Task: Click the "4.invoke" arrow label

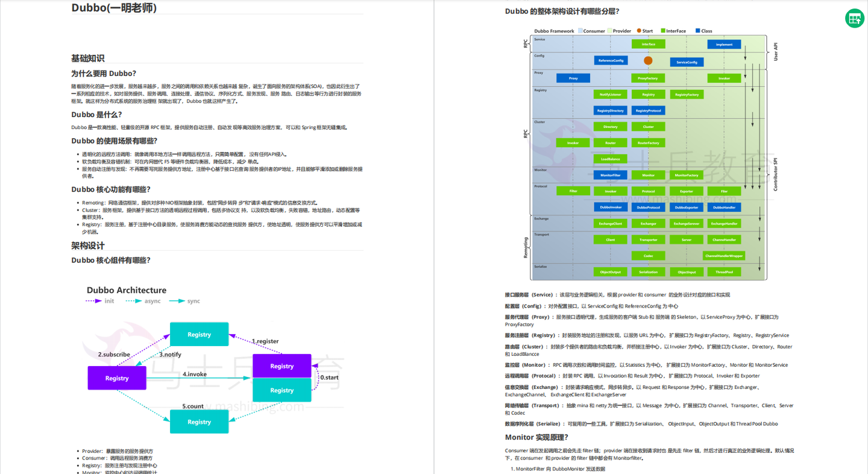Action: (195, 374)
